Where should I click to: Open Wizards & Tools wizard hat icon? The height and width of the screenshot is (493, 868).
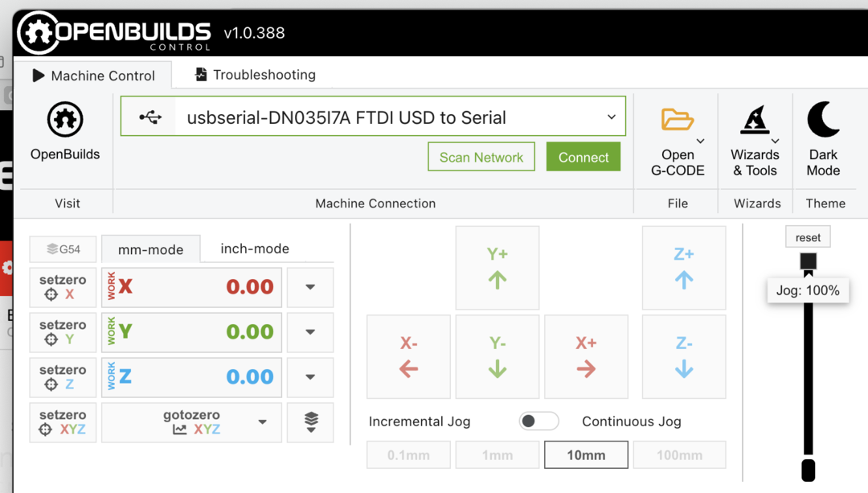click(x=755, y=120)
